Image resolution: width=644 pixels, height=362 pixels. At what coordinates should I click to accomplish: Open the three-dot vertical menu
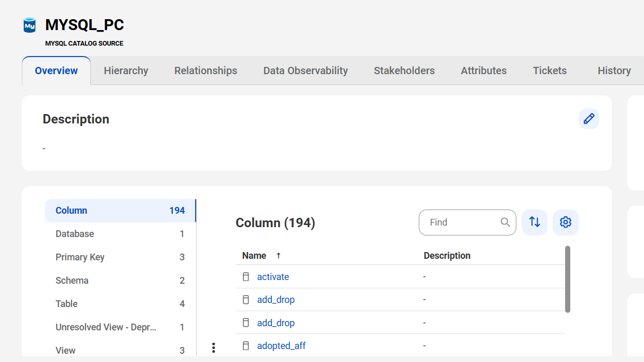[x=213, y=348]
